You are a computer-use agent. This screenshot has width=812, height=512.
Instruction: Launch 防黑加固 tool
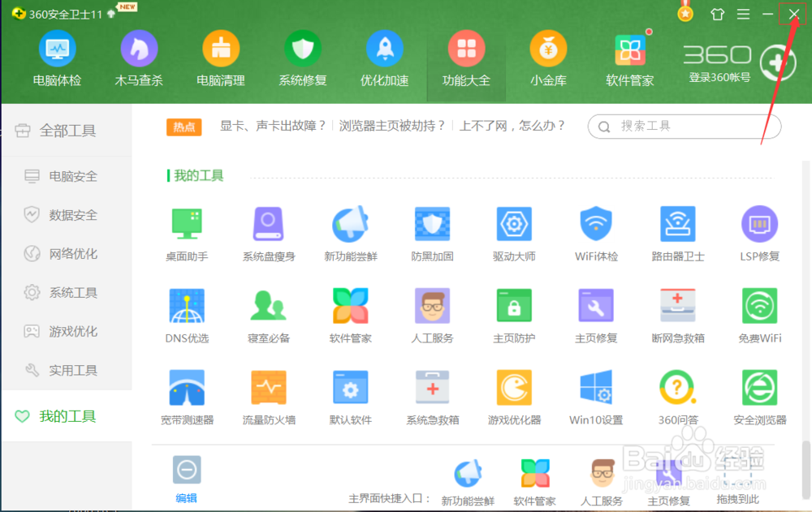tap(433, 234)
